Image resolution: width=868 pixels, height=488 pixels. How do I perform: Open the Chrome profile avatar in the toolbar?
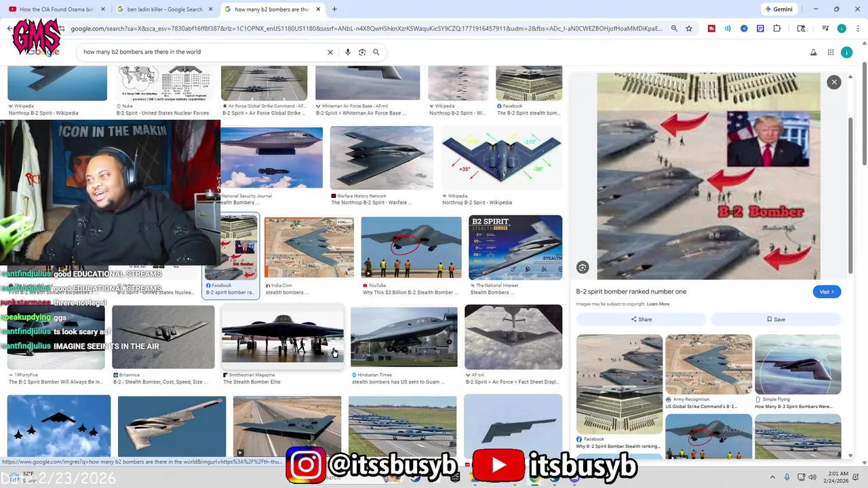tap(842, 28)
